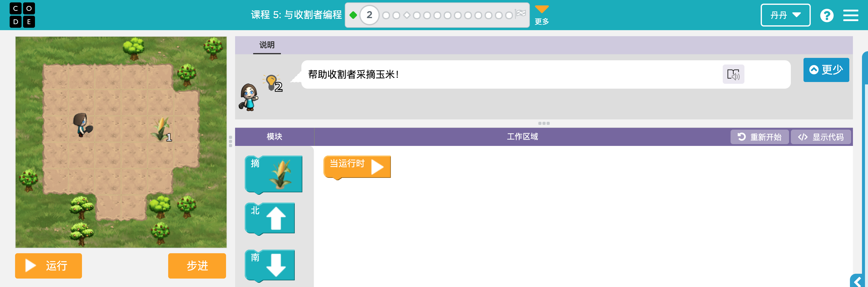868x287 pixels.
Task: Click the instructor character avatar
Action: [x=249, y=97]
